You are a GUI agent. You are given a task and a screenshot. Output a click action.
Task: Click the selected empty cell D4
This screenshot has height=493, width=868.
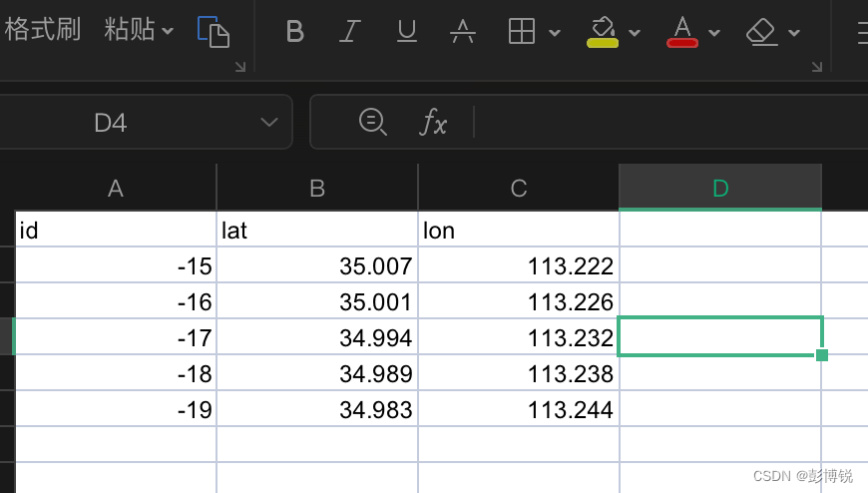coord(720,336)
